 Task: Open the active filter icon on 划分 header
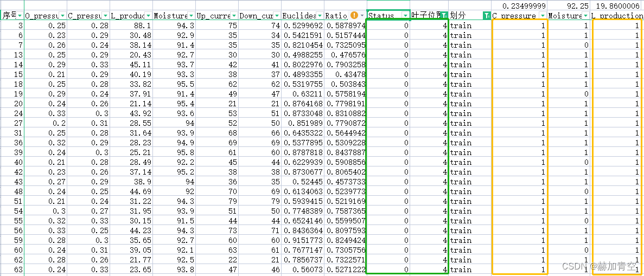tap(487, 16)
